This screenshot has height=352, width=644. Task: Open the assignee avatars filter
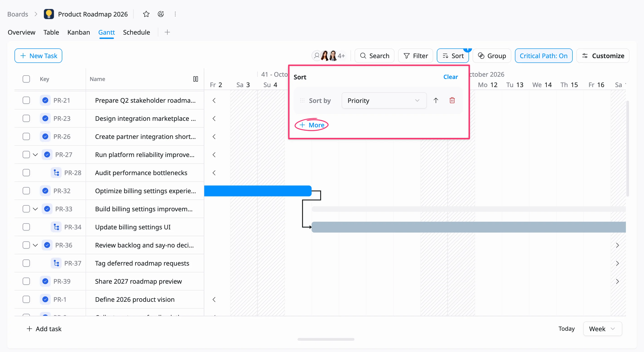pos(329,56)
